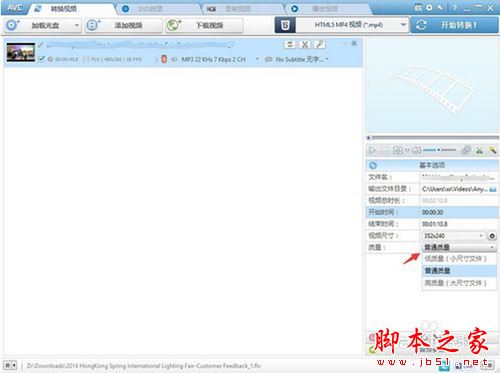The height and width of the screenshot is (373, 500).
Task: Click the leftmost title bar utility icon
Action: tap(418, 7)
